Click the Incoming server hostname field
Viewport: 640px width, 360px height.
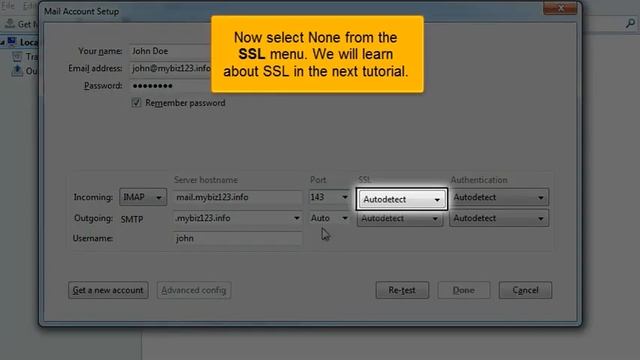coord(238,197)
